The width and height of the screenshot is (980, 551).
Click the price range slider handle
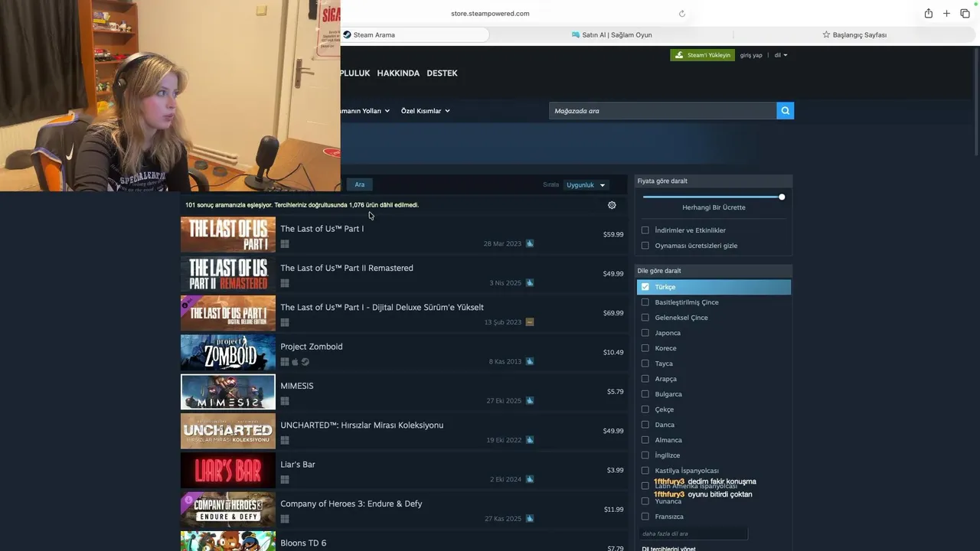pos(782,197)
